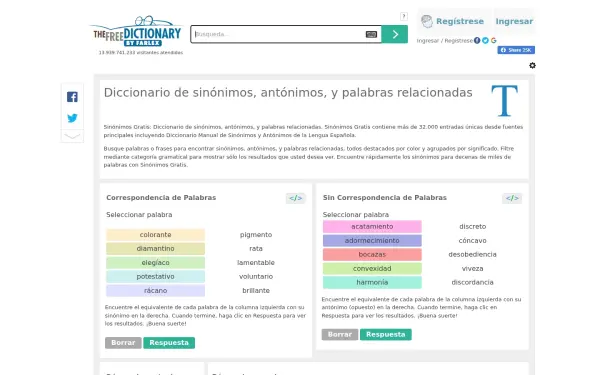Select the word potestativo

pos(155,276)
